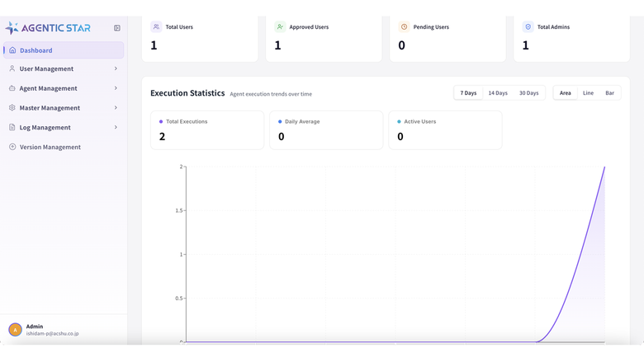
Task: Expand Agent Management chevron
Action: coord(116,88)
